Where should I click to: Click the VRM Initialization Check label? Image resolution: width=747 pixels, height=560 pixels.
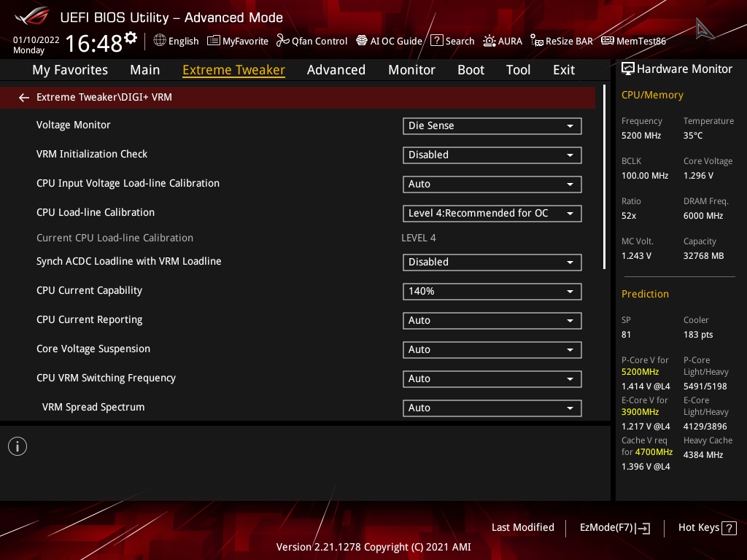[x=92, y=154]
